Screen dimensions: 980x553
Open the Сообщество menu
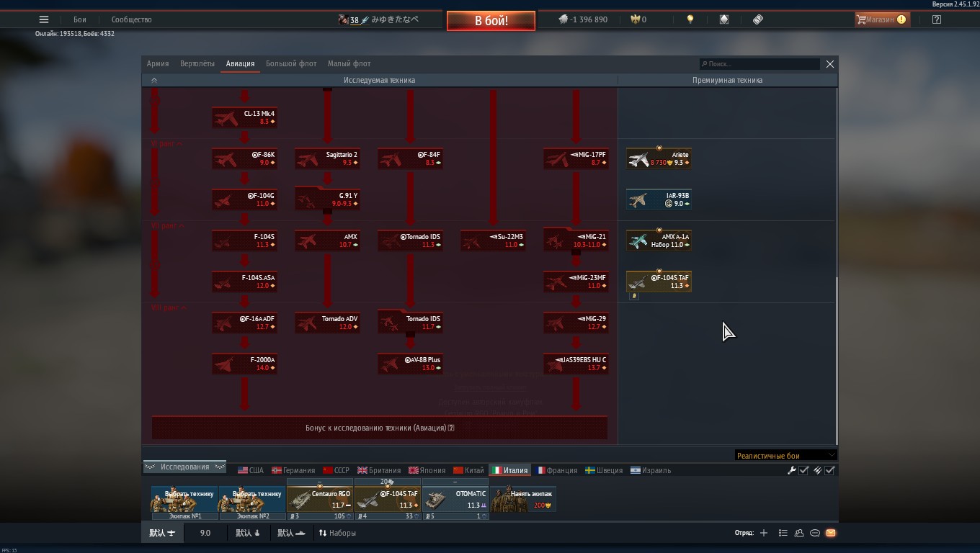[131, 19]
